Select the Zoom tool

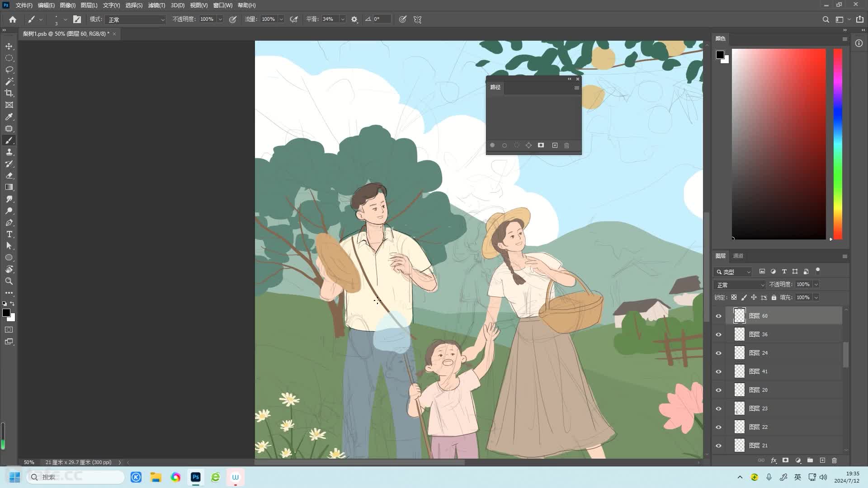click(x=9, y=281)
